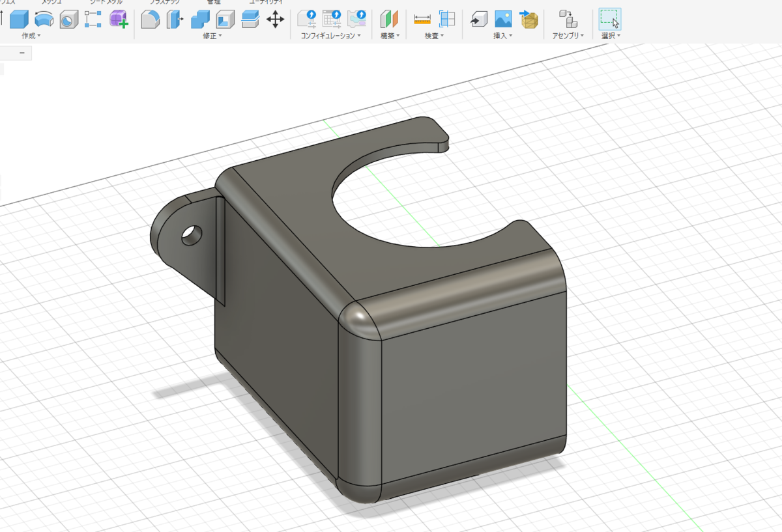This screenshot has width=782, height=532.
Task: Select the Offset Plane construction icon
Action: [x=389, y=20]
